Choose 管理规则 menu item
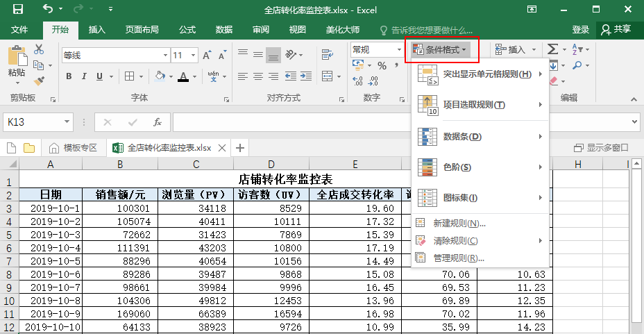Viewport: 644px width, 334px height. [480, 258]
